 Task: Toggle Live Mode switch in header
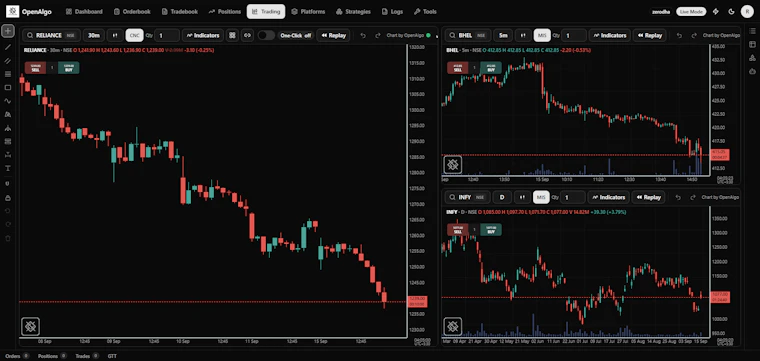[x=691, y=12]
